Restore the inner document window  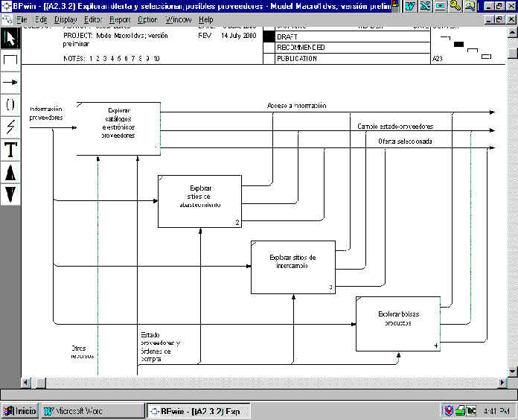[499, 20]
